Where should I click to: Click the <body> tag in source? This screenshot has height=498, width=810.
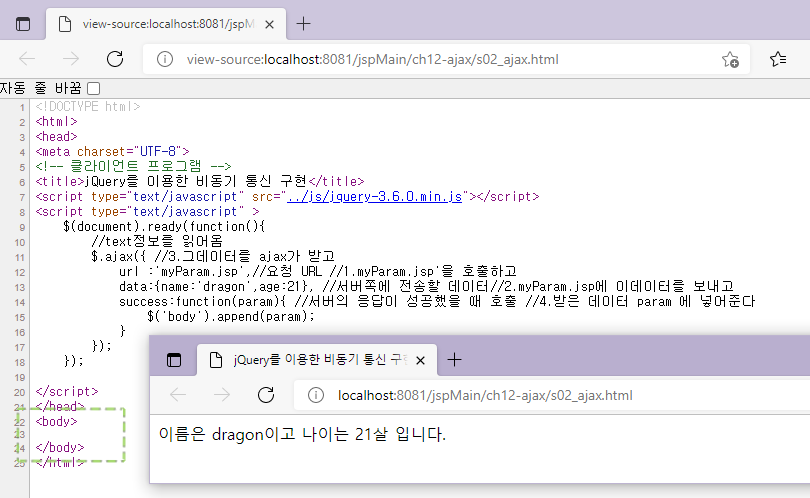[x=56, y=421]
